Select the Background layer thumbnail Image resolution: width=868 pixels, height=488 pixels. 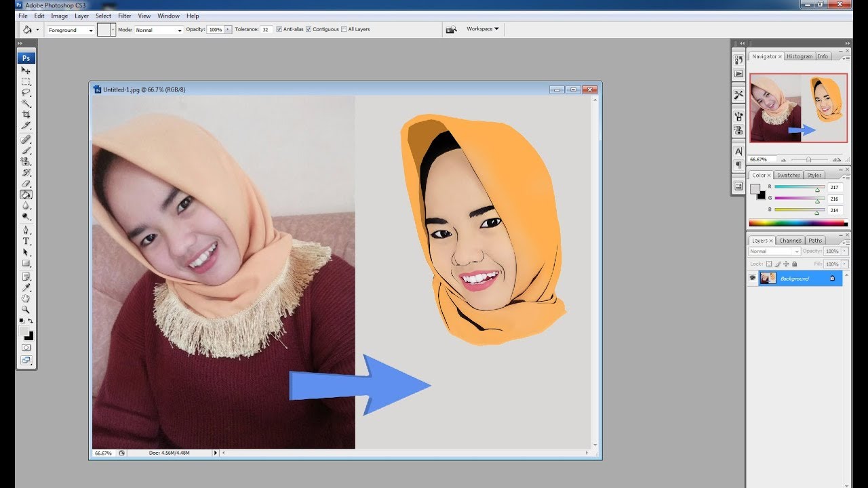point(768,278)
